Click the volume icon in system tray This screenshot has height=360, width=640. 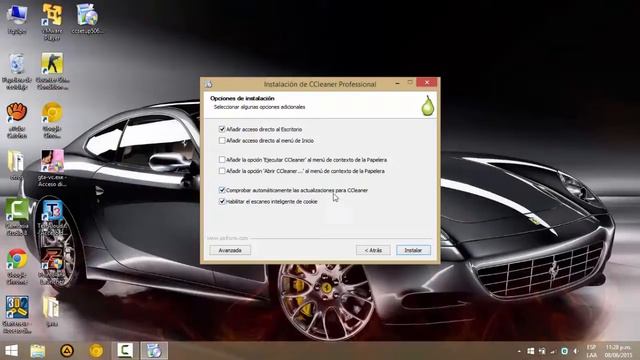coord(576,351)
